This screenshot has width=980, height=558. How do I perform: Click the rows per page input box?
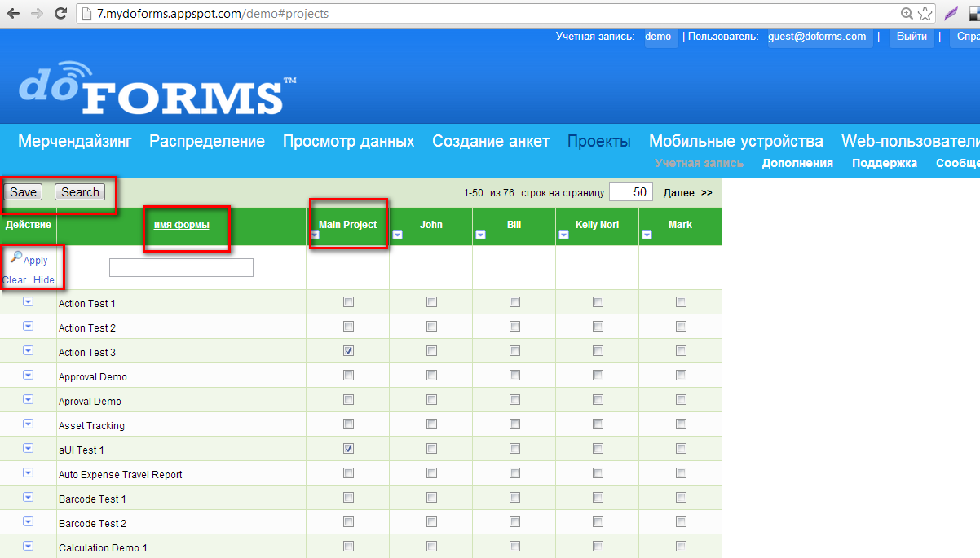[x=631, y=192]
